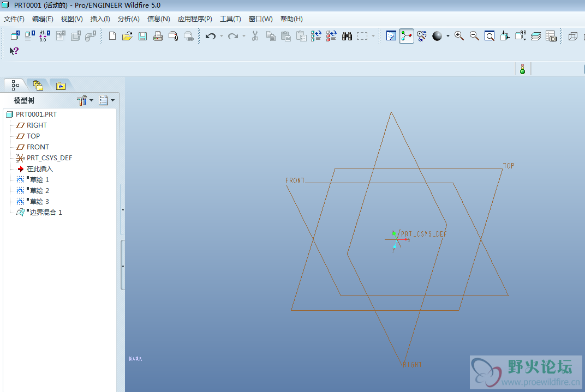Switch dimension display between values and symbols
This screenshot has width=585, height=392.
pos(44,36)
